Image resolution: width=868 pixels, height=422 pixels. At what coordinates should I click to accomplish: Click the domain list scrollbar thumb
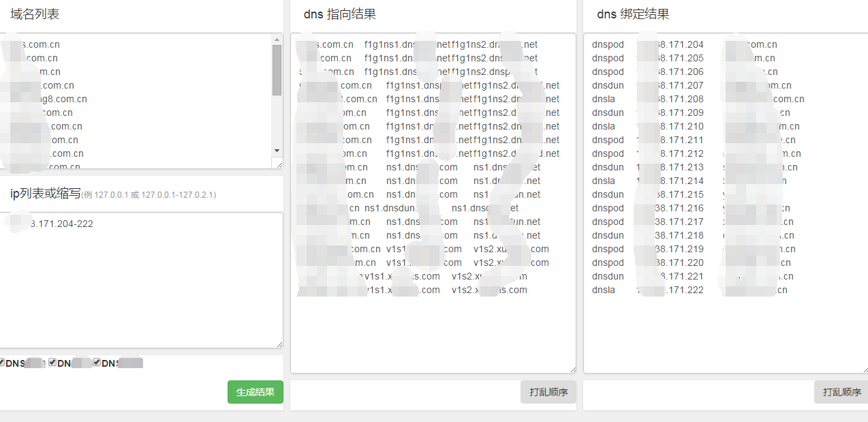click(277, 70)
